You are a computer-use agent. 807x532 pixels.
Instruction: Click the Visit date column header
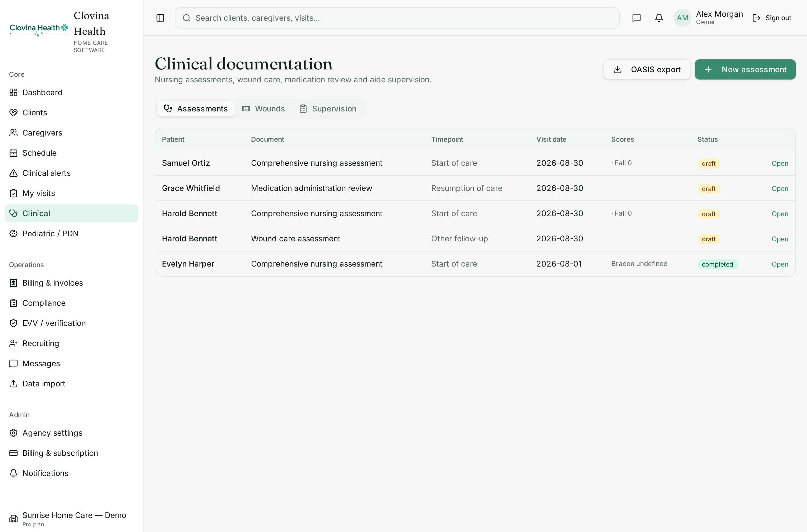(x=551, y=139)
